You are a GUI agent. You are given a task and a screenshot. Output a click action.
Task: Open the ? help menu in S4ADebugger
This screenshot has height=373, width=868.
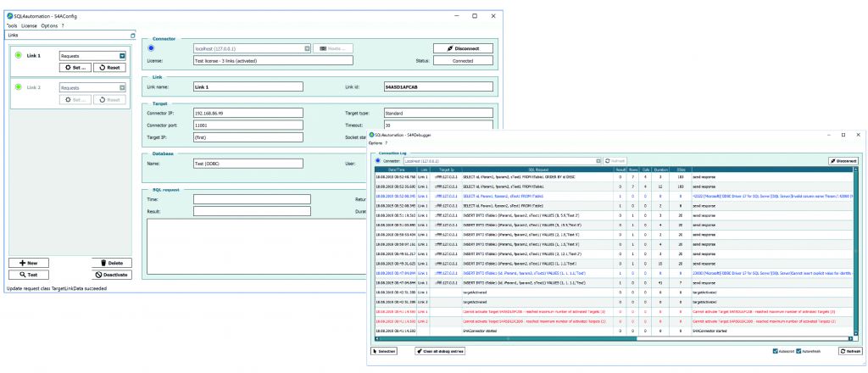point(387,142)
